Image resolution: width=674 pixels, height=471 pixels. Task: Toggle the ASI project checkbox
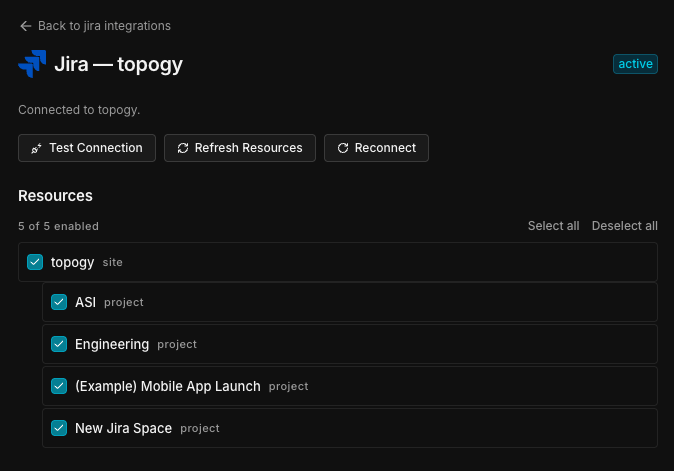[59, 302]
